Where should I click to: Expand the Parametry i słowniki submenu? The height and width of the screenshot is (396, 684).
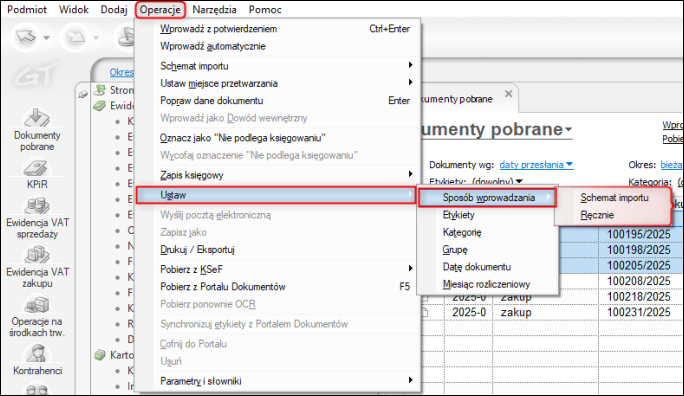pyautogui.click(x=278, y=381)
